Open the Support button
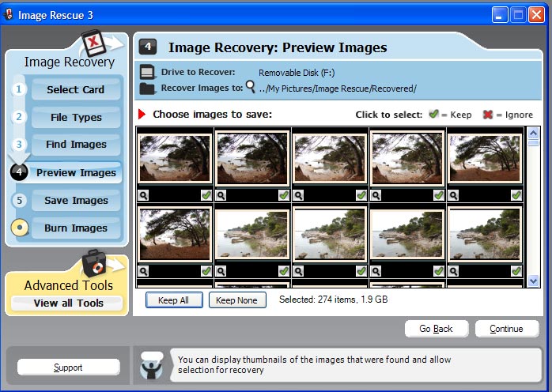 [x=68, y=367]
